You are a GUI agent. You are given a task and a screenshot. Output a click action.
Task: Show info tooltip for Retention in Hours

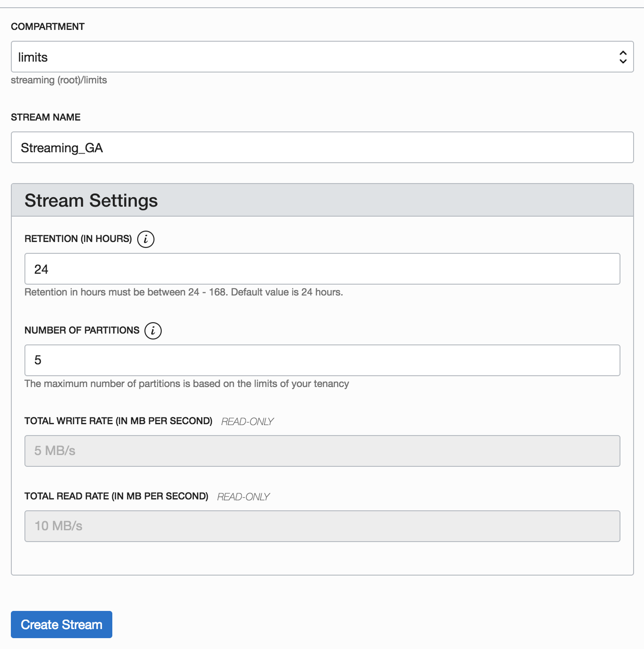[x=146, y=239]
